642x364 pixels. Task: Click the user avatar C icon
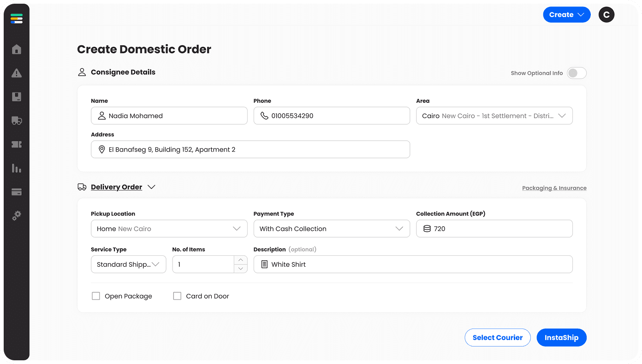606,15
